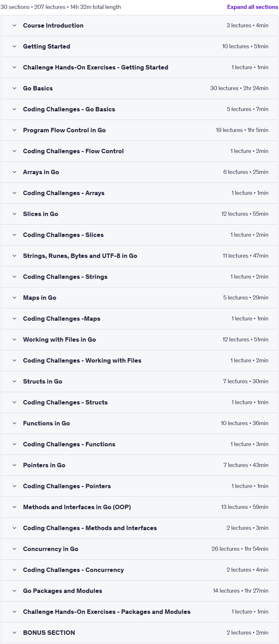Open the Slices in Go section
This screenshot has height=644, width=279.
tap(139, 214)
